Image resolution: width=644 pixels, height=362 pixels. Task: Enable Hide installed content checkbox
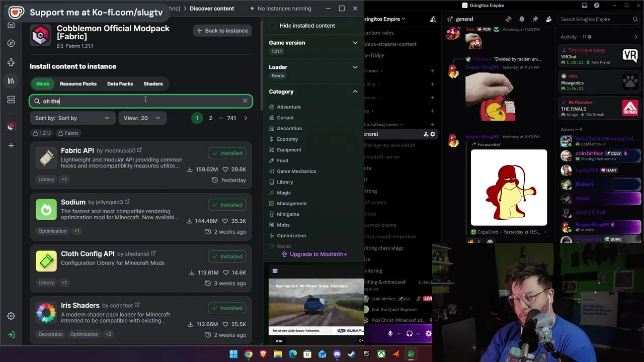pyautogui.click(x=272, y=26)
